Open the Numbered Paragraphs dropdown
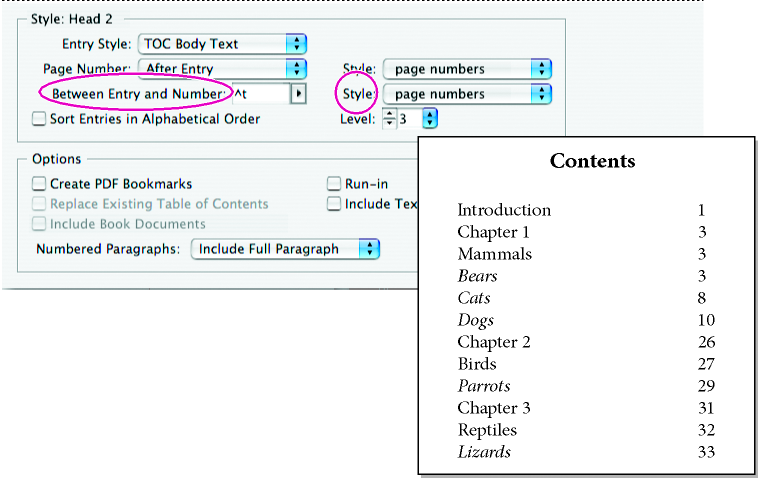 (x=285, y=249)
